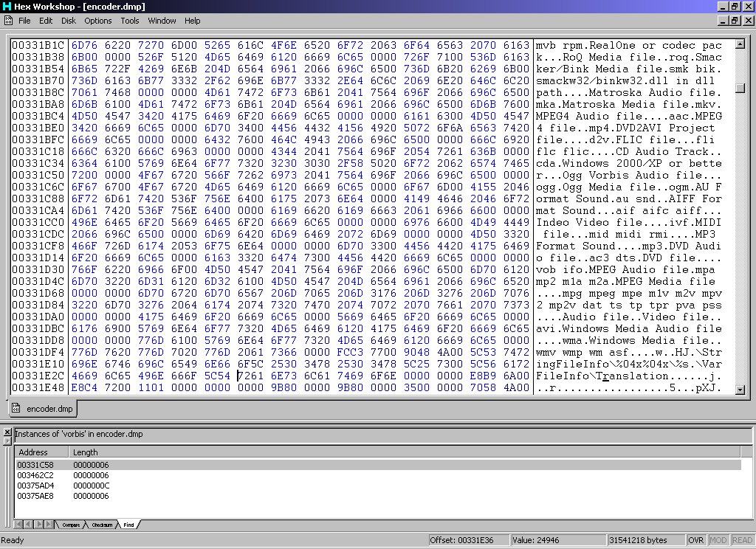756x549 pixels.
Task: Click next results tab arrow
Action: pos(38,525)
